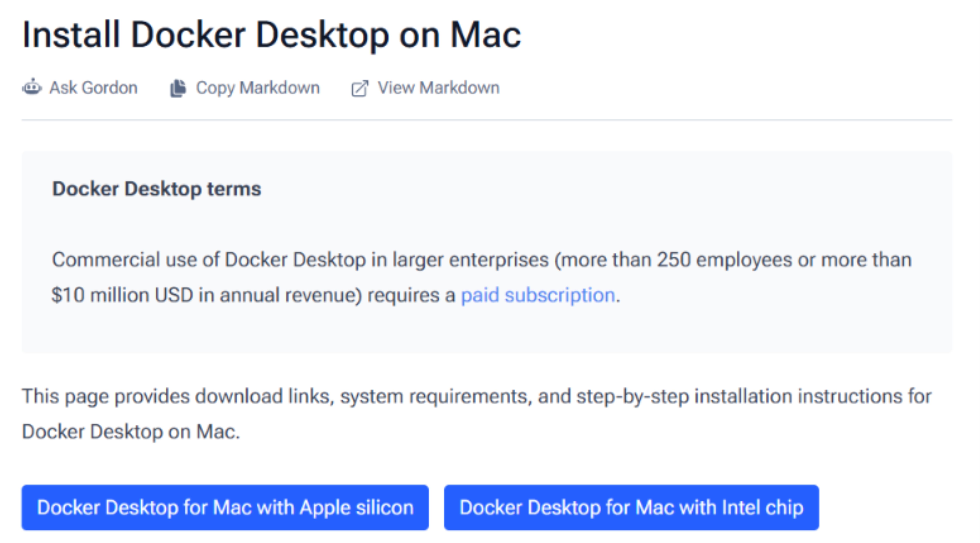Follow the paid subscription link
Image resolution: width=980 pixels, height=543 pixels.
pyautogui.click(x=538, y=295)
